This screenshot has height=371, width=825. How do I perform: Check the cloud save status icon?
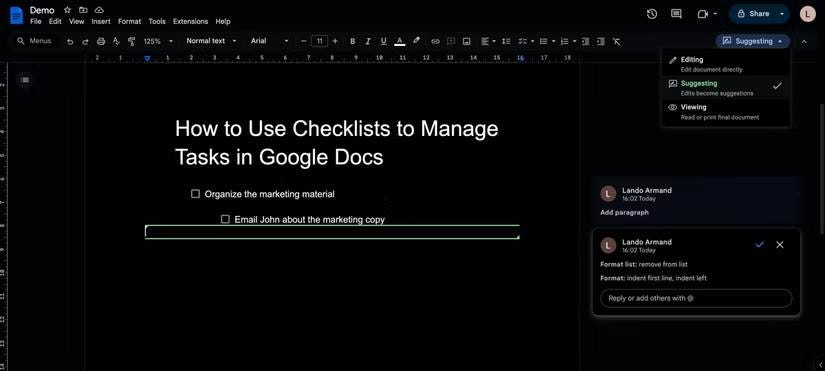click(99, 10)
